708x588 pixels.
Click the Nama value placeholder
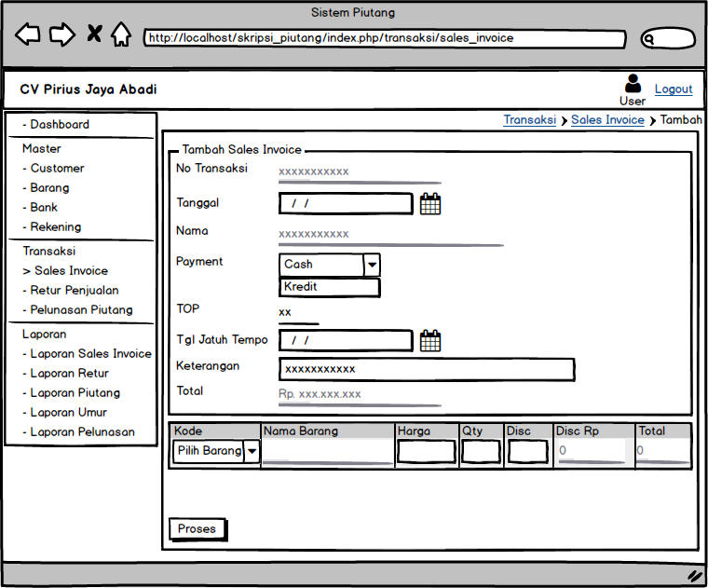[x=313, y=234]
